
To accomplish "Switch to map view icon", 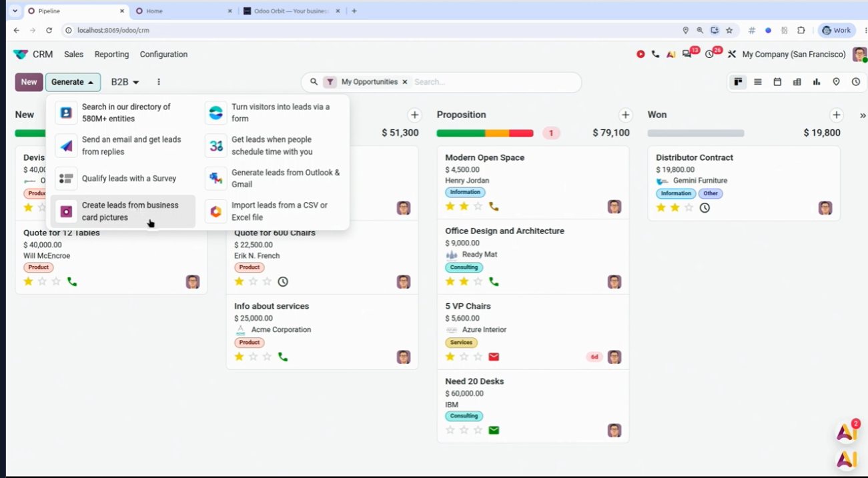I will (x=836, y=82).
